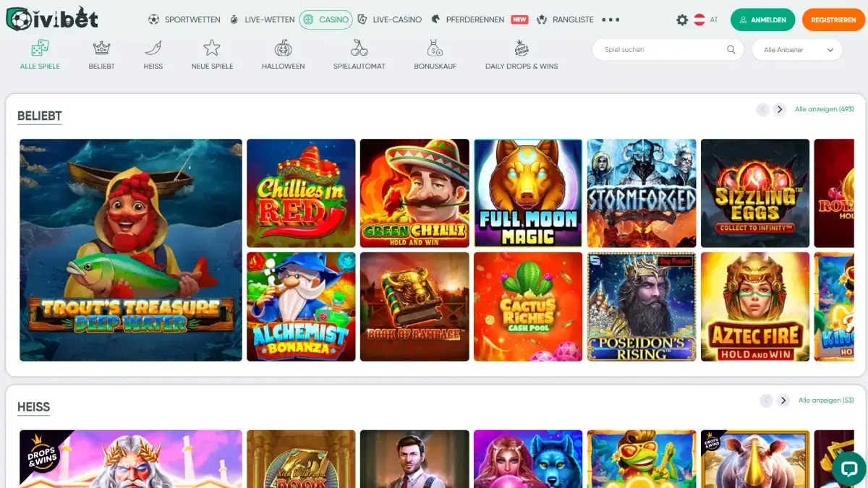Expand the navigation overflow menu dots
The image size is (868, 488).
tap(613, 20)
